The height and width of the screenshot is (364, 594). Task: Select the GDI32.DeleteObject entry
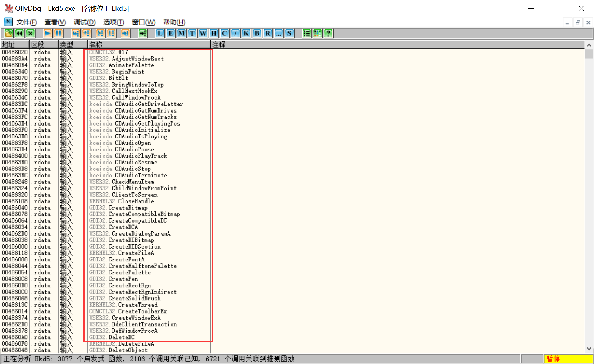pyautogui.click(x=118, y=350)
